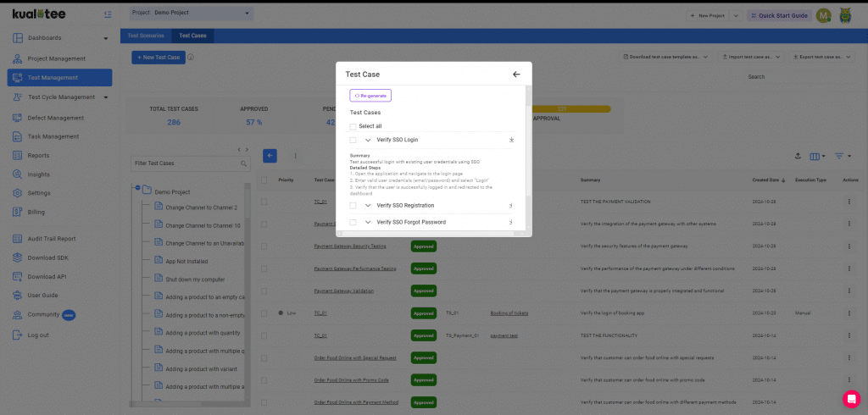Open the Project Demo Project dropdown
Screen dimensions: 868x415
tap(192, 14)
